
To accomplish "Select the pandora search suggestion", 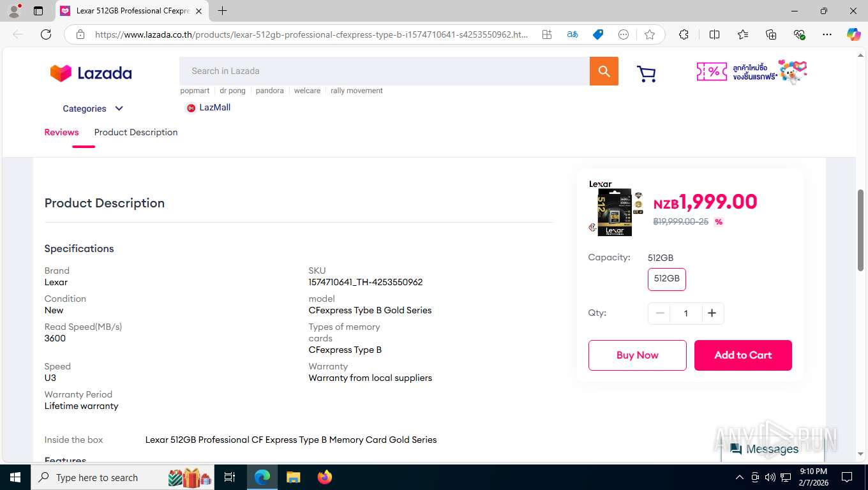I will click(269, 91).
